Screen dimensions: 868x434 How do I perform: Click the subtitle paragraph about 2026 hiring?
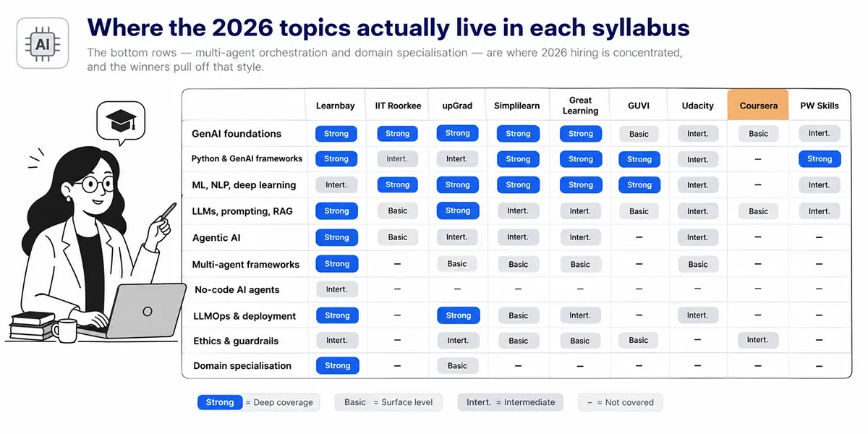[x=385, y=60]
